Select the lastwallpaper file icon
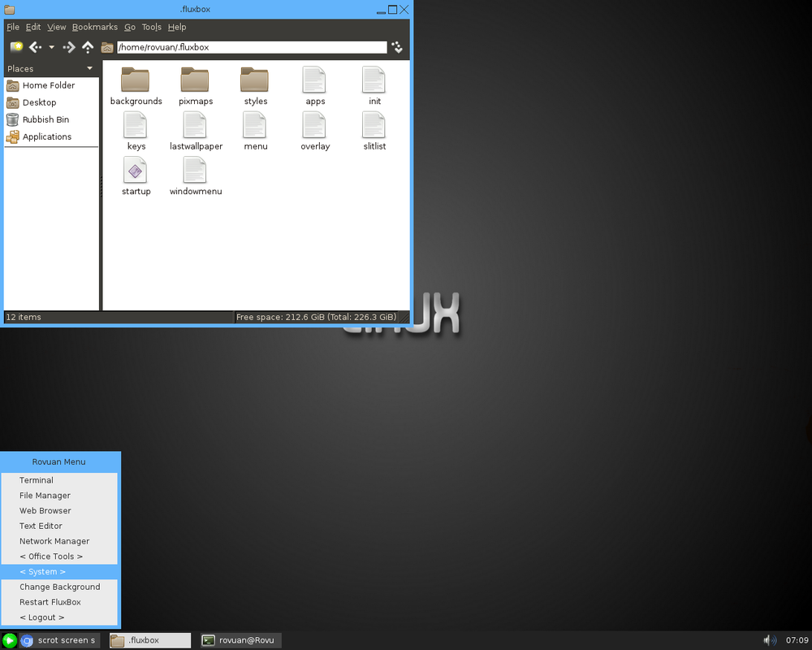 pyautogui.click(x=195, y=125)
